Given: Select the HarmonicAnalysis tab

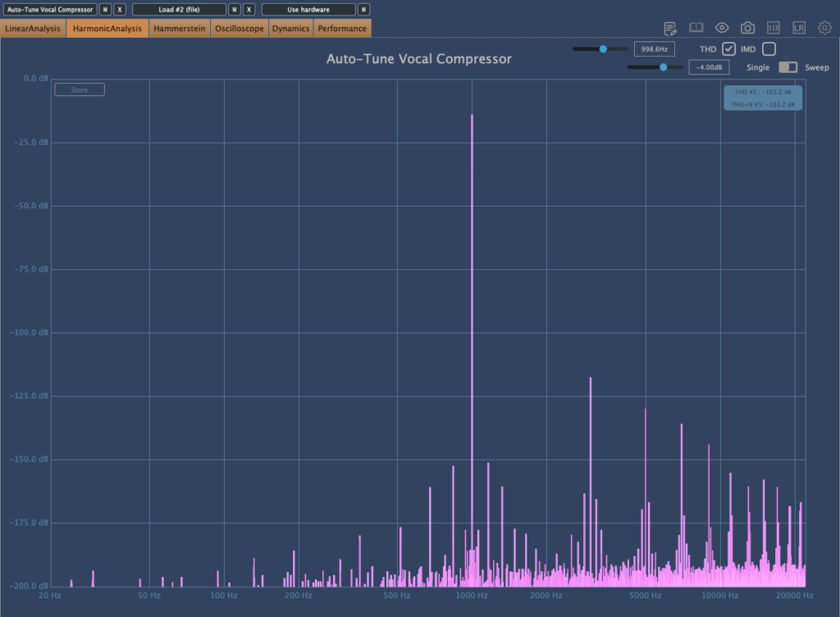Looking at the screenshot, I should pyautogui.click(x=107, y=29).
